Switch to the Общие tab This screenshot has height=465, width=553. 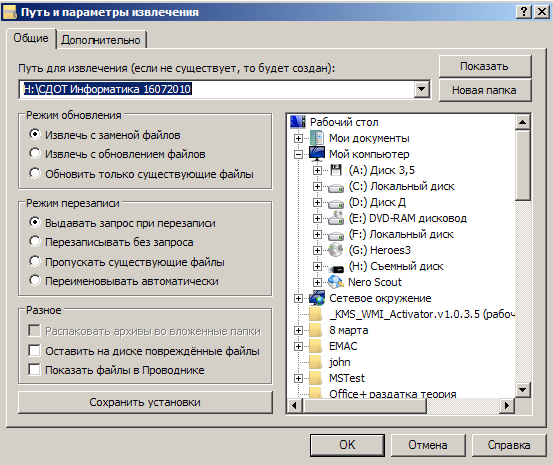[x=31, y=38]
